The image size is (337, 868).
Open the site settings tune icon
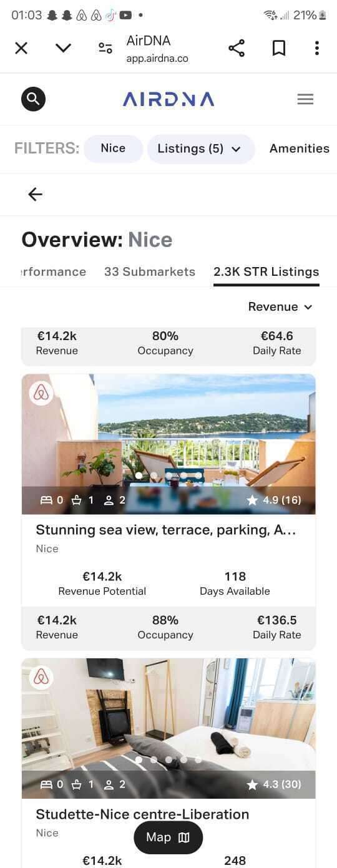tap(105, 48)
